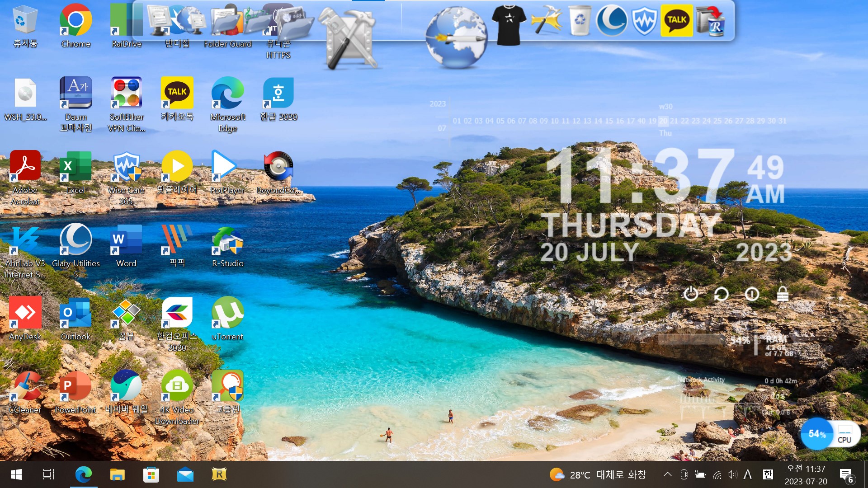Open Task View on taskbar
The height and width of the screenshot is (488, 868).
tap(49, 474)
